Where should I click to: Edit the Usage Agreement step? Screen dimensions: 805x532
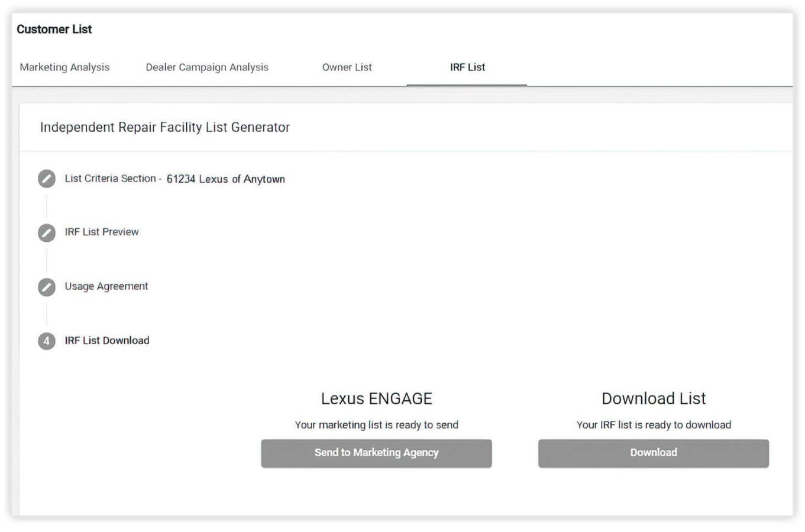click(46, 287)
